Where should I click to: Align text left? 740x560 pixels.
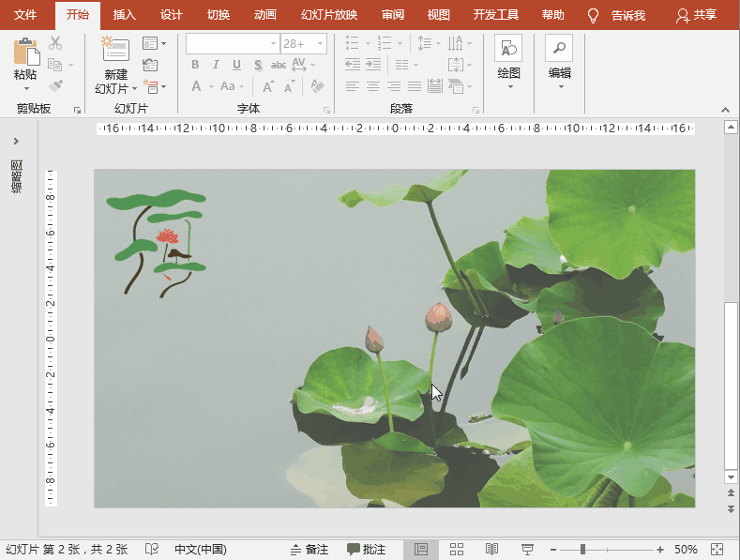click(353, 86)
